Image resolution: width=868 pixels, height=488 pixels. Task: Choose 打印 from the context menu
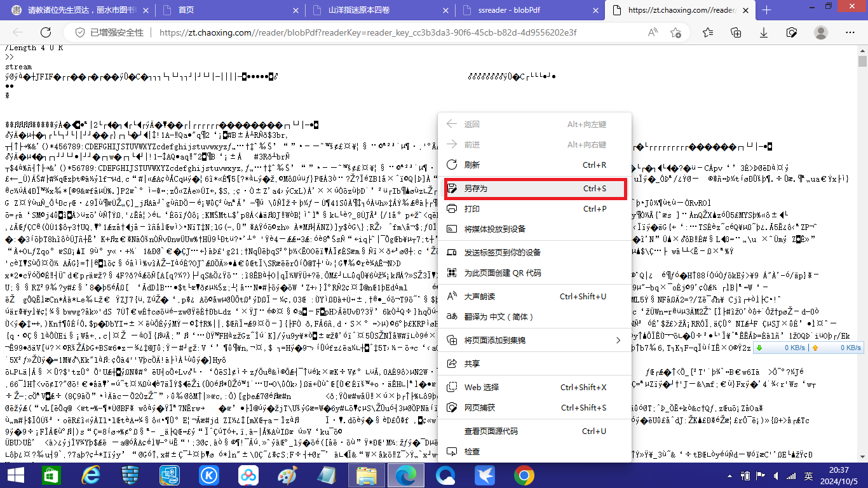click(x=534, y=208)
